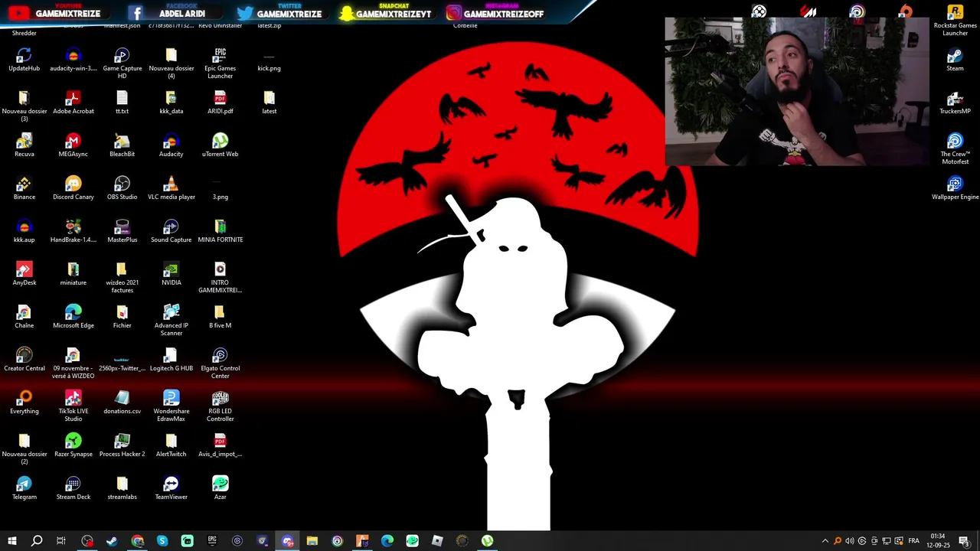Open the Windows Start menu
This screenshot has height=551, width=980.
coord(11,541)
